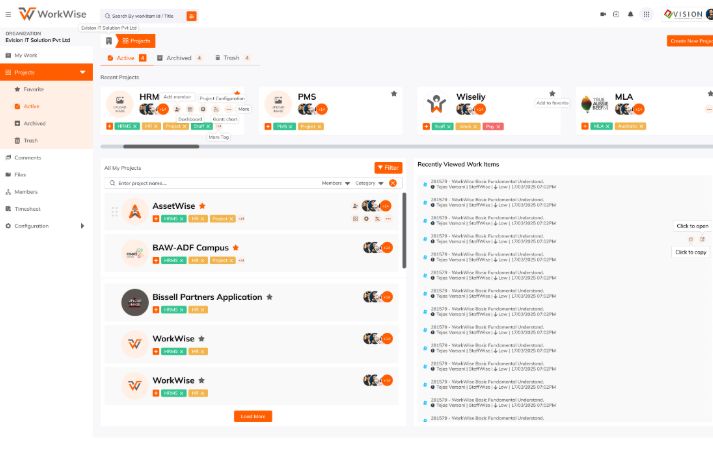Viewport: 713px width, 469px height.
Task: Open Favorite under Projects in sidebar
Action: (x=46, y=89)
